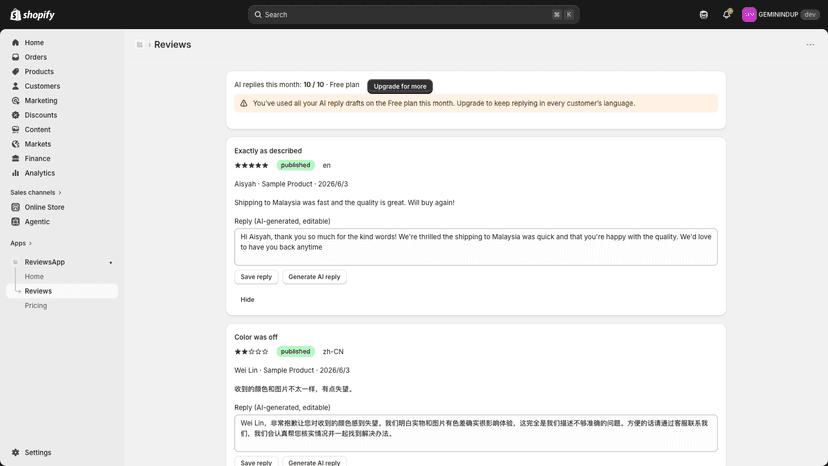The image size is (828, 466).
Task: Click 'Shipping to Malaysia was fast' review text
Action: coord(344,202)
